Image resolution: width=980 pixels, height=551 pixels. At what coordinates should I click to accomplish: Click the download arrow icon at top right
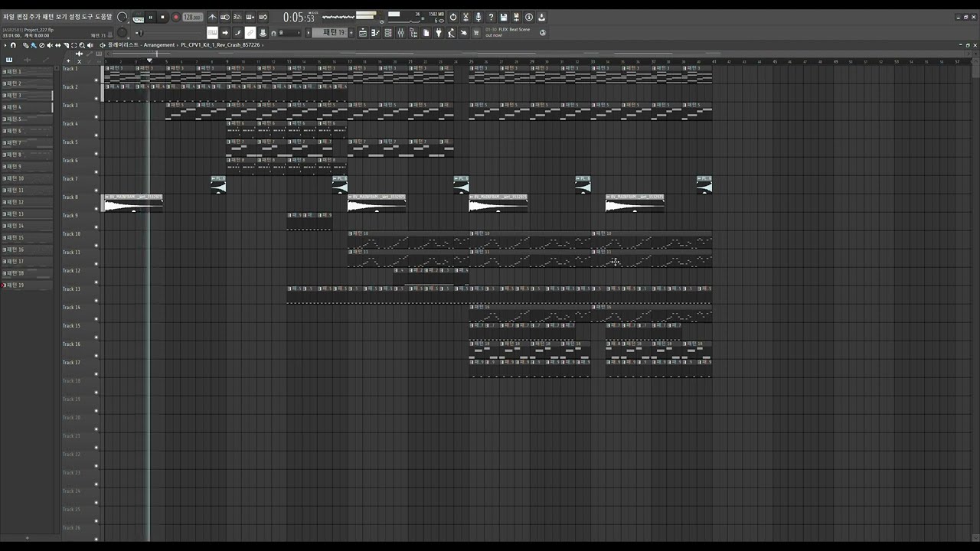541,17
